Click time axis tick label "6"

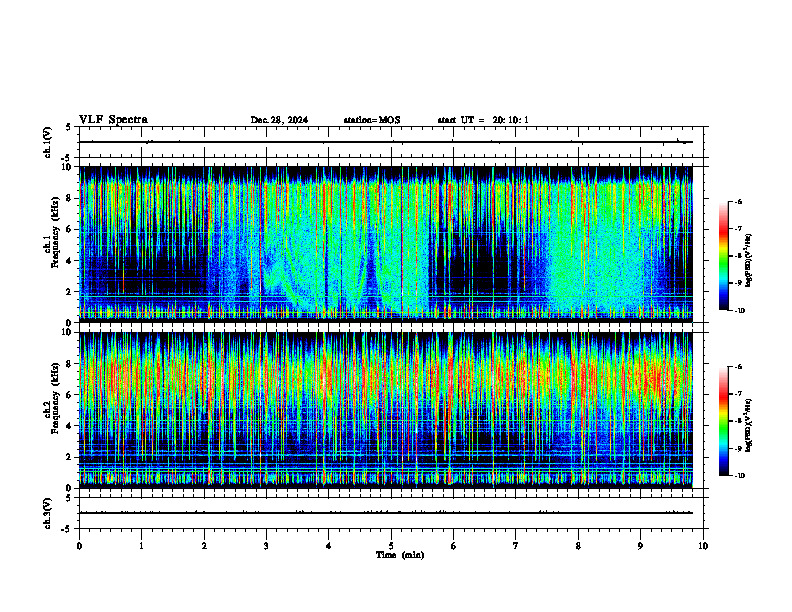(x=454, y=546)
